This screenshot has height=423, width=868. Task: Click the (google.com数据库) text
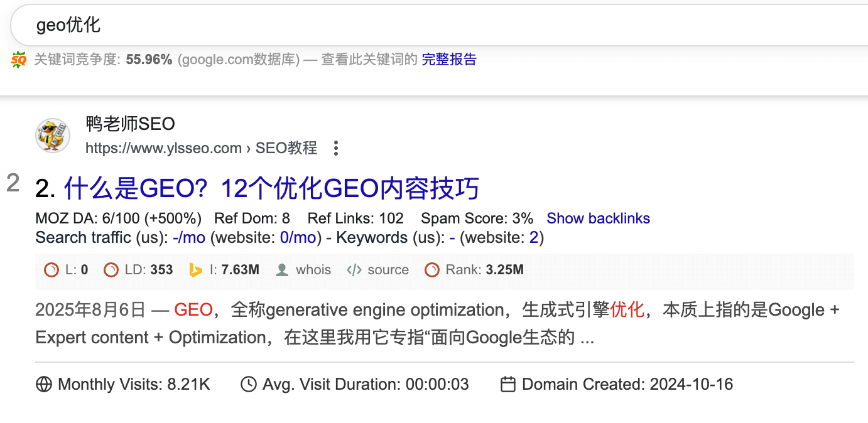[x=239, y=60]
